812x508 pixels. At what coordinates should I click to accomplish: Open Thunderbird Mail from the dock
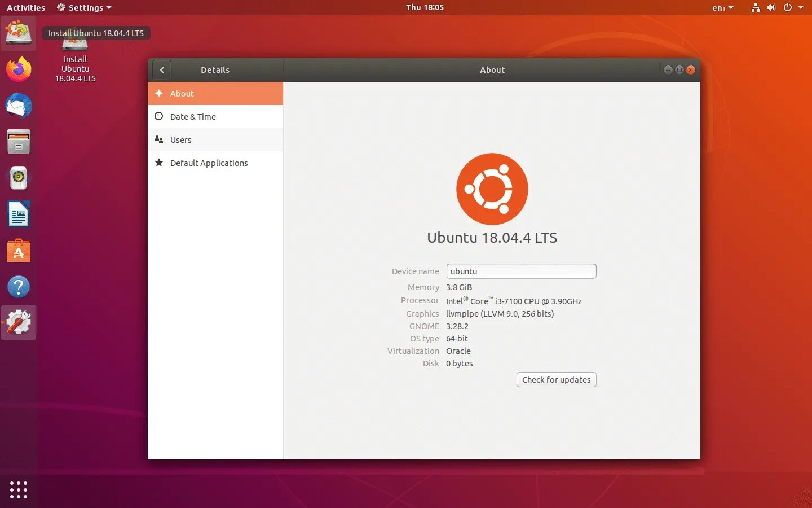pyautogui.click(x=19, y=106)
